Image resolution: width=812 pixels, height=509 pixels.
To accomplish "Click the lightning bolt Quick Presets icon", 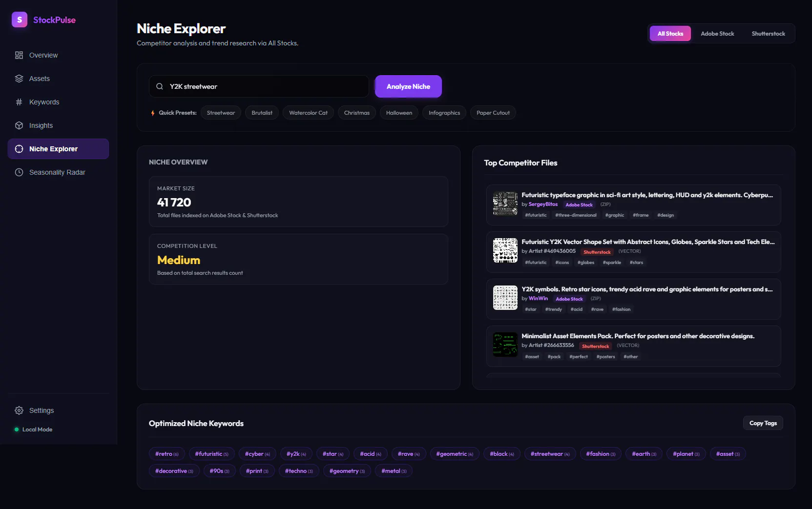I will [x=153, y=113].
